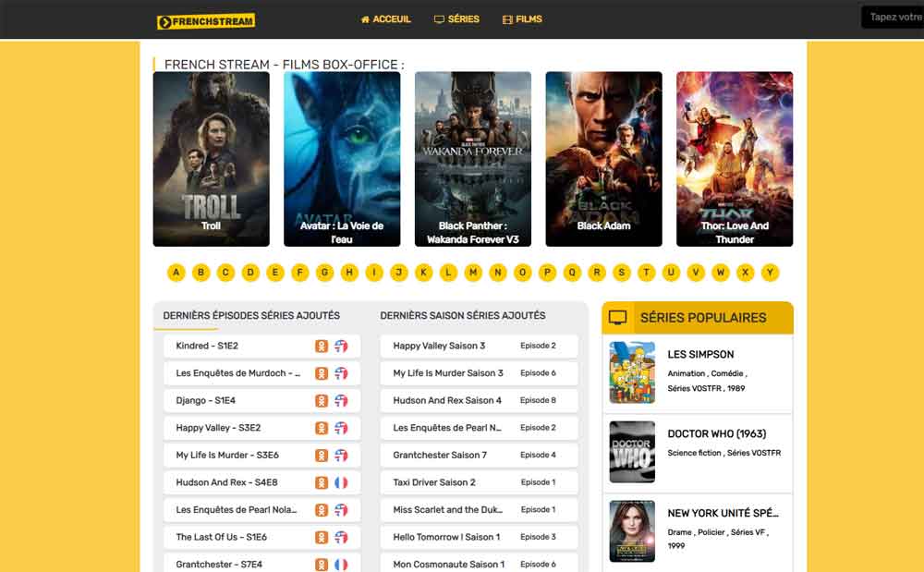Click orange subtitle icon on Kindred row

point(322,346)
